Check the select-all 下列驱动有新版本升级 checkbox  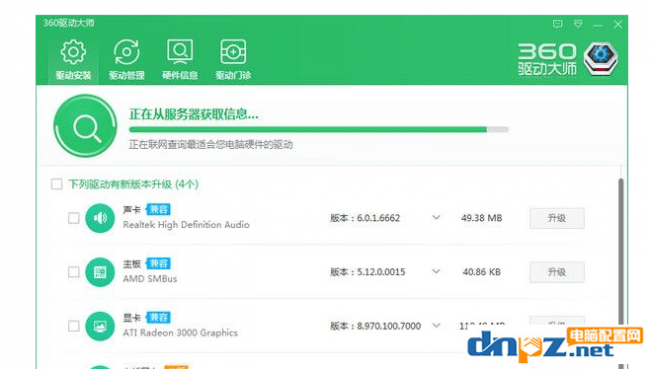(x=57, y=184)
